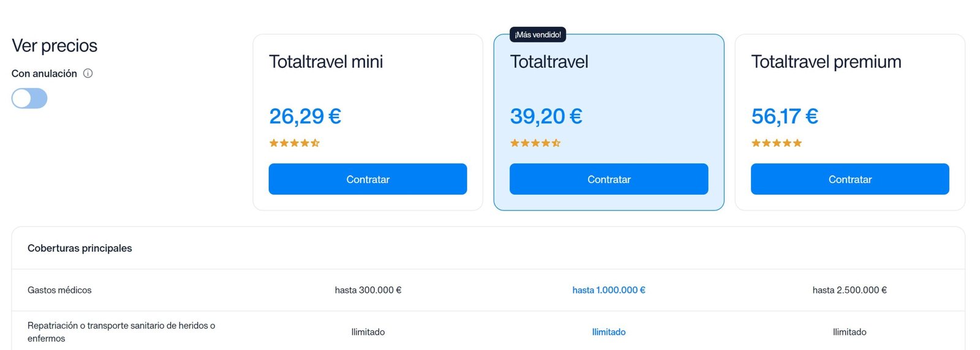Image resolution: width=980 pixels, height=350 pixels.
Task: Click the blue Ilimitado repatriation link
Action: click(609, 332)
